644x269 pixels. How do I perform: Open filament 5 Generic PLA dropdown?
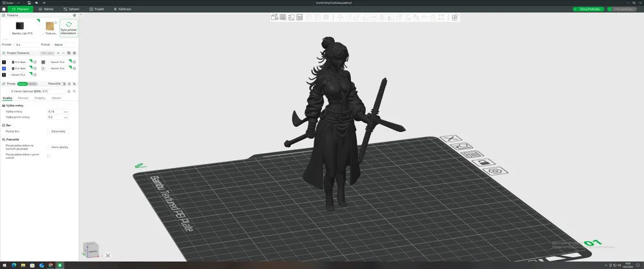click(20, 75)
